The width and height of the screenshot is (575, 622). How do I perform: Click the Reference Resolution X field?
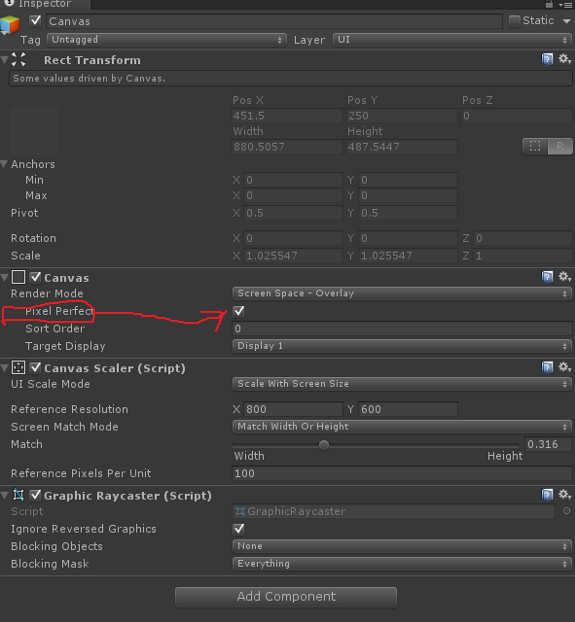(293, 409)
